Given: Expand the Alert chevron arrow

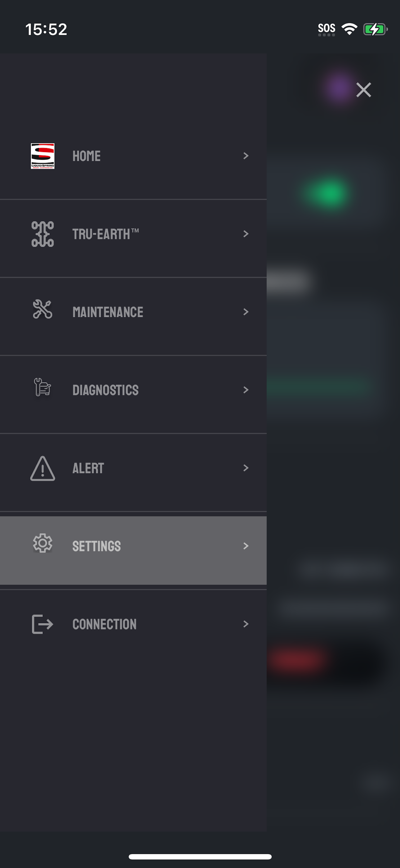Looking at the screenshot, I should click(x=246, y=468).
